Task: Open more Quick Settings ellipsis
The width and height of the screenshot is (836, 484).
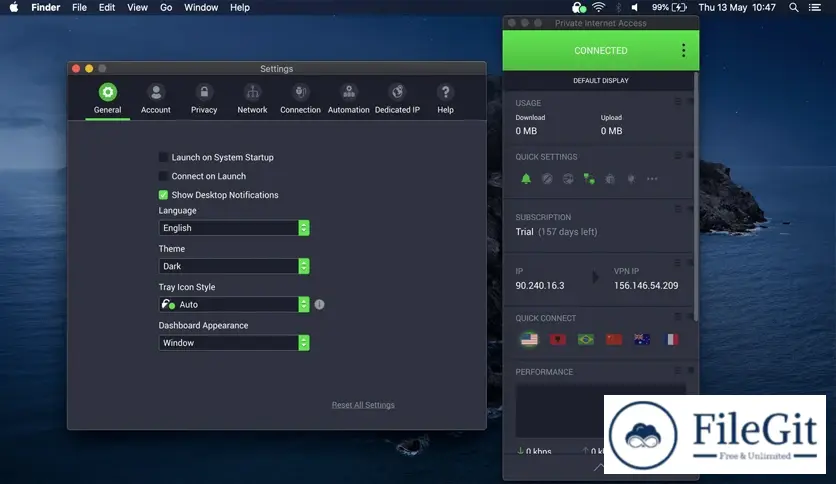Action: [652, 179]
